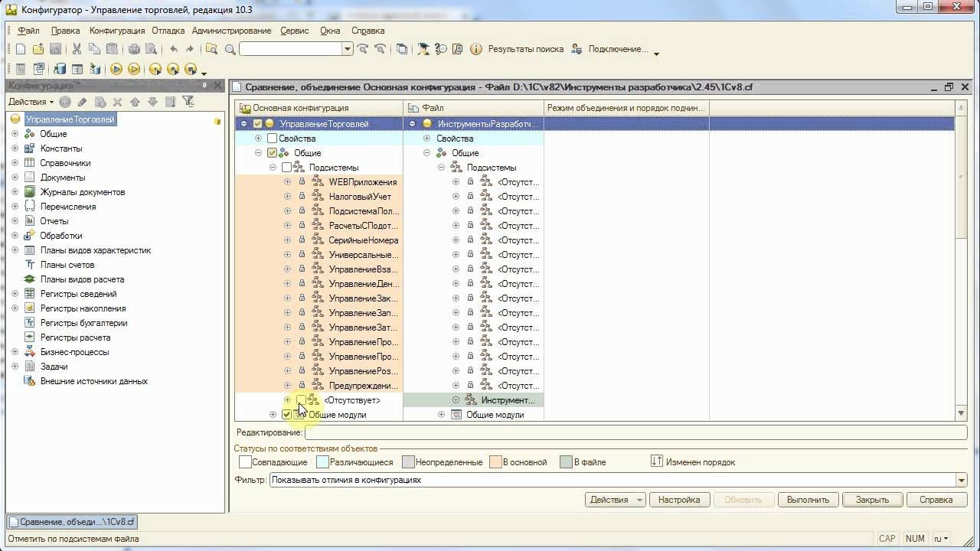Image resolution: width=980 pixels, height=551 pixels.
Task: Open the Правка menu
Action: 66,31
